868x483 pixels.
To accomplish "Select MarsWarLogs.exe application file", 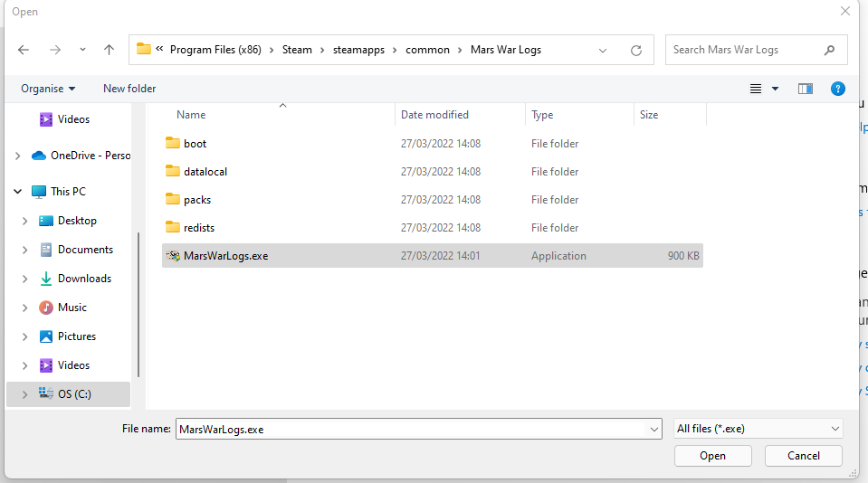I will click(x=433, y=256).
